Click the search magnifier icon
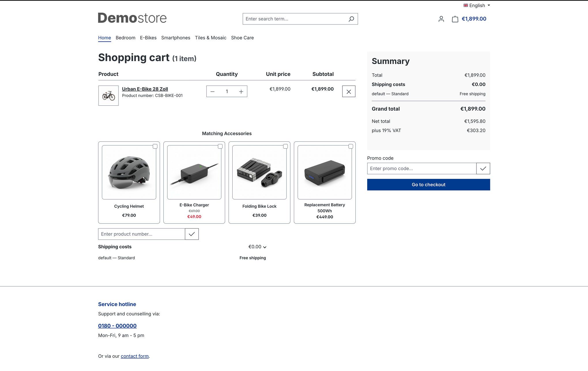Viewport: 588px width, 371px height. (351, 19)
